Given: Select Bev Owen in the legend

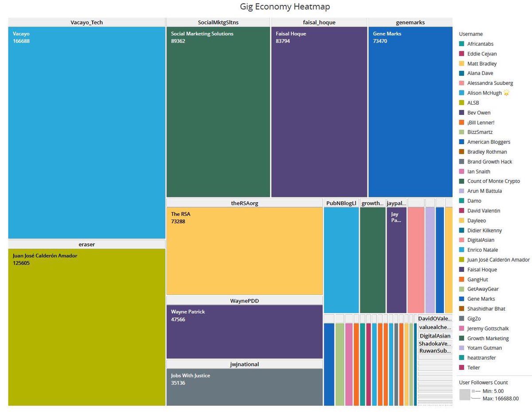Looking at the screenshot, I should (x=475, y=113).
